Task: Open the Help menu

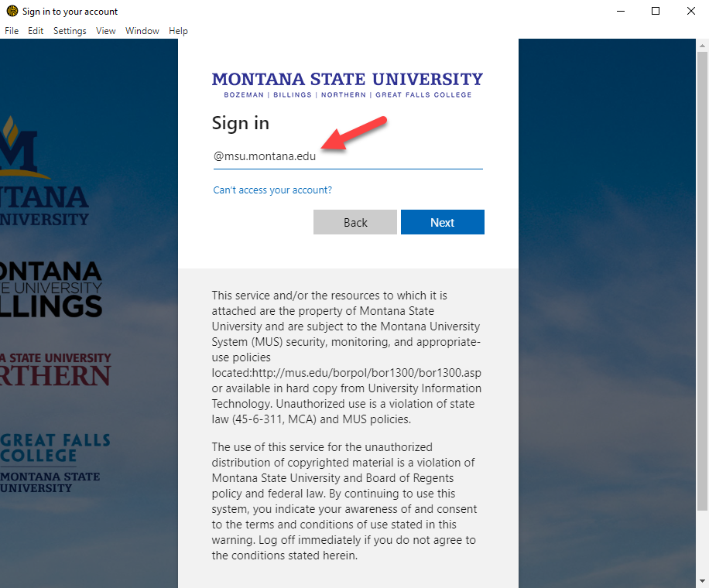Action: (178, 31)
